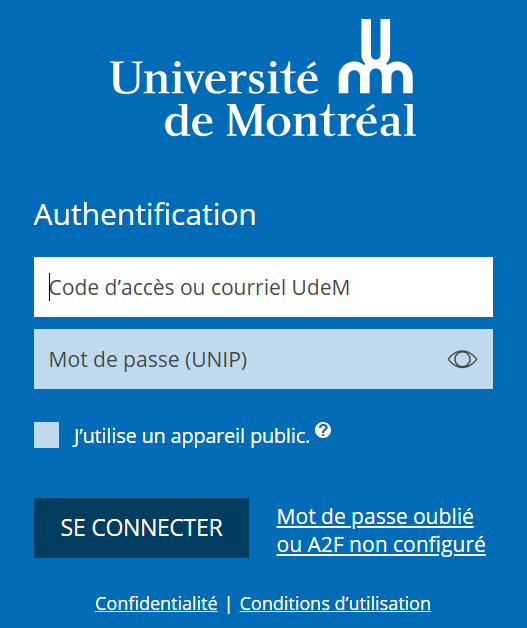
Task: Click the "UdeM" placeholder text in the first field
Action: pos(321,287)
